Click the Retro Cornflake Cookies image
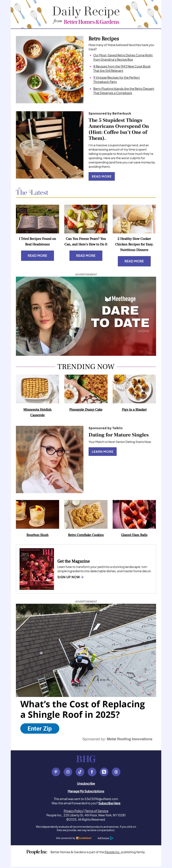This screenshot has width=172, height=868. pyautogui.click(x=86, y=514)
